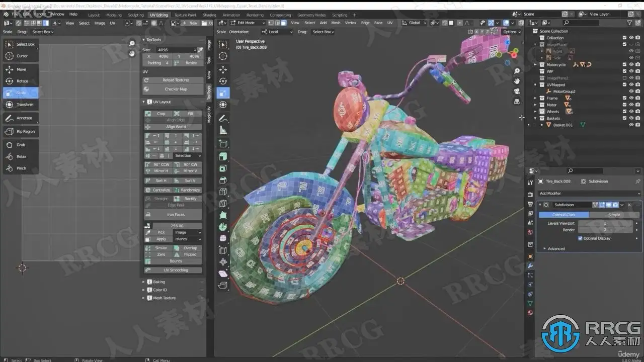Switch to the Sculpting workspace tab
The height and width of the screenshot is (362, 644).
click(x=136, y=15)
